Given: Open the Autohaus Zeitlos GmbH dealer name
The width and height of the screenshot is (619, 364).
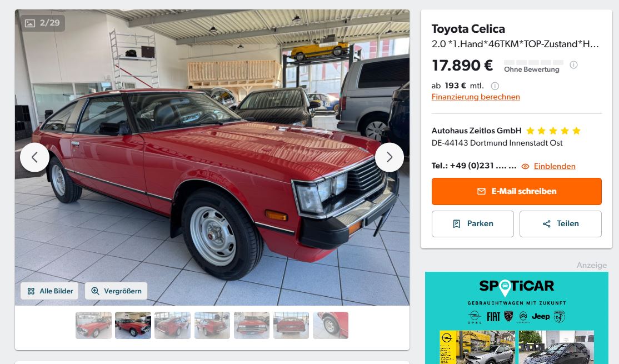Looking at the screenshot, I should [x=477, y=131].
